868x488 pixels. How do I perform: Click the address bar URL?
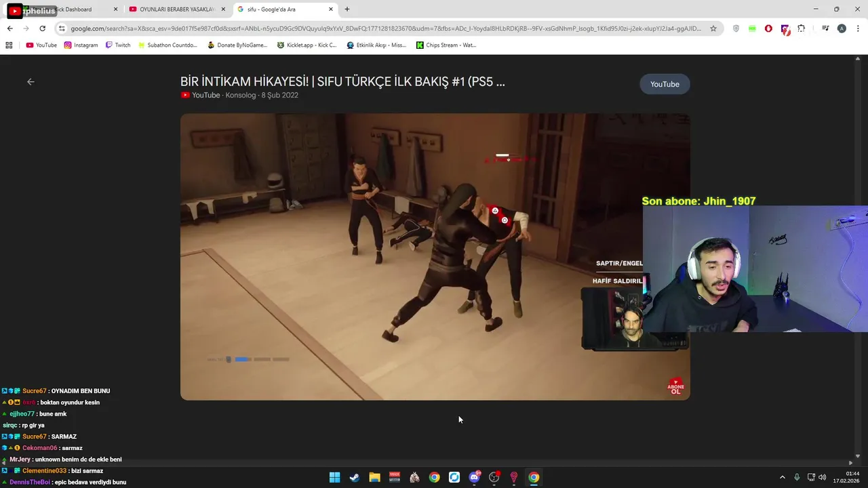pos(386,28)
